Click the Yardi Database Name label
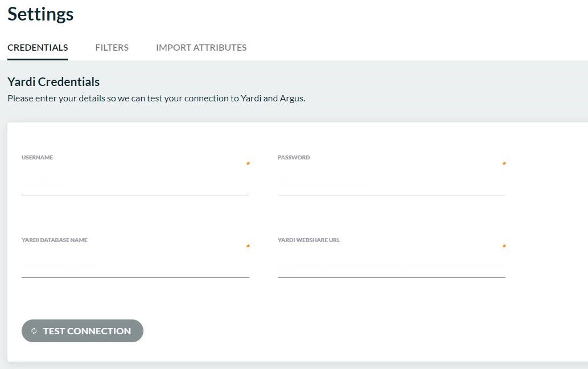 click(x=54, y=240)
